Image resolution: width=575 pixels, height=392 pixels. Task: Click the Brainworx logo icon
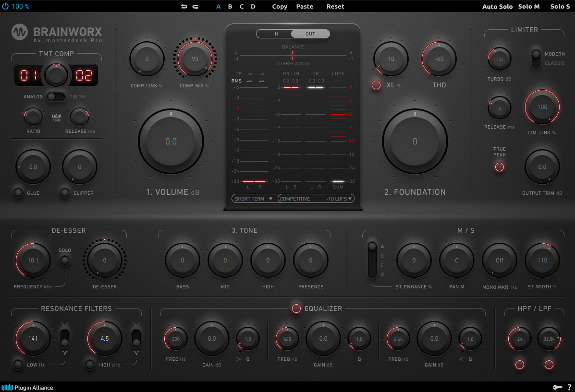(20, 32)
